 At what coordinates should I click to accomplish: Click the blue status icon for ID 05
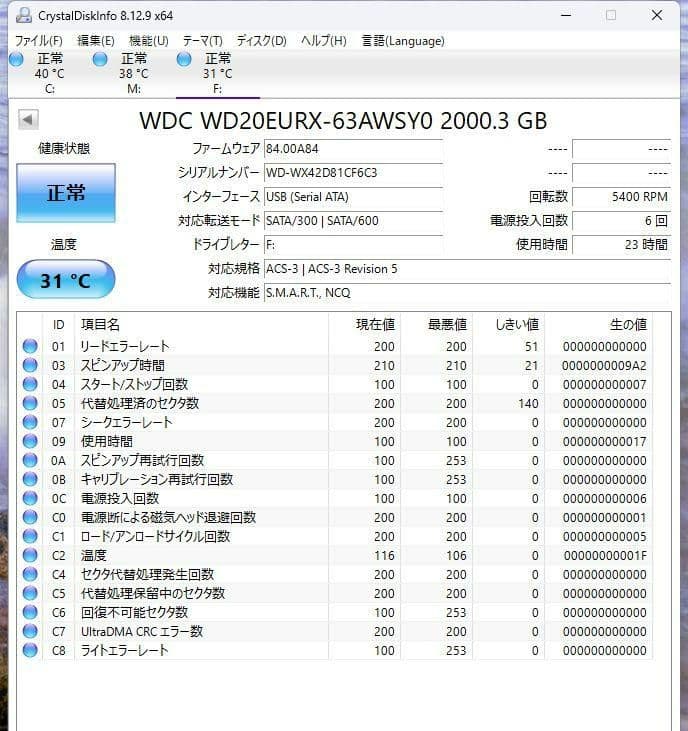pos(30,403)
